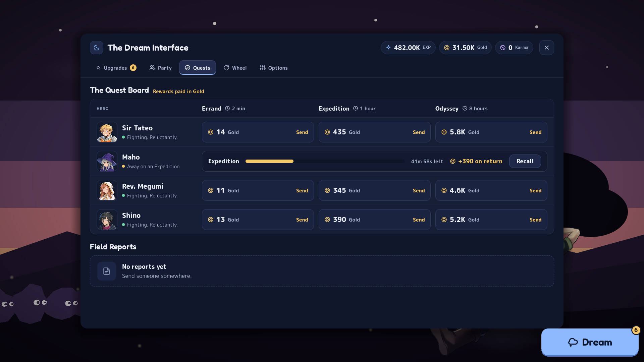Click the moon icon beside The Dream Interface
The image size is (644, 362).
97,48
